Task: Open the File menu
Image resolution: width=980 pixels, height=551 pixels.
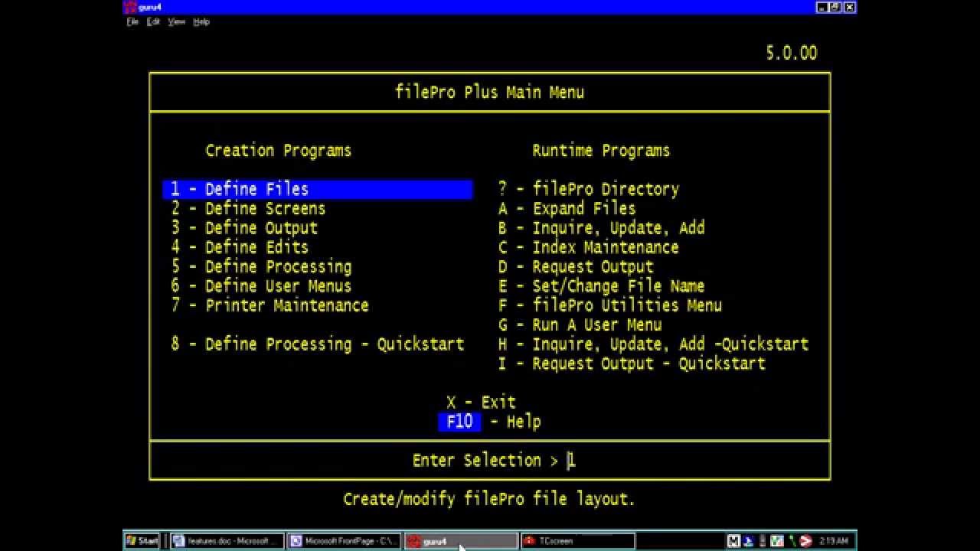Action: click(132, 22)
